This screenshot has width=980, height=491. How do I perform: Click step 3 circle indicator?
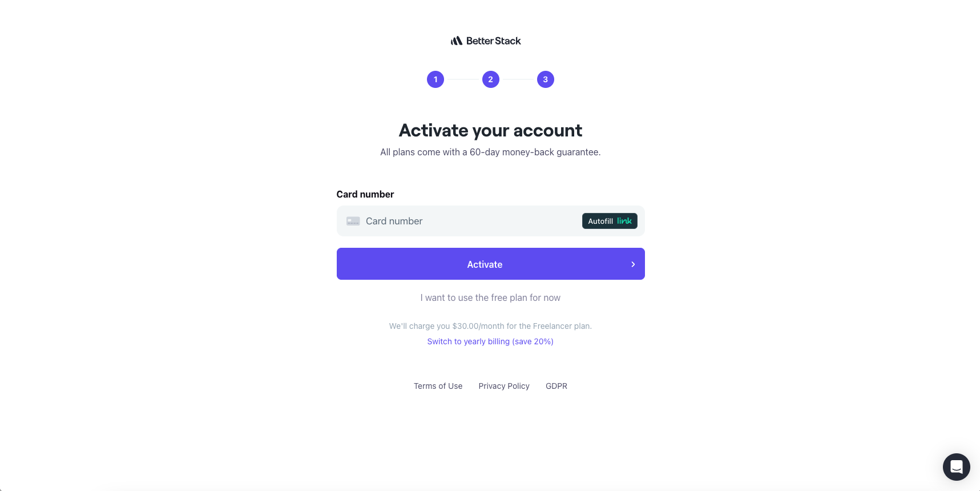point(546,79)
